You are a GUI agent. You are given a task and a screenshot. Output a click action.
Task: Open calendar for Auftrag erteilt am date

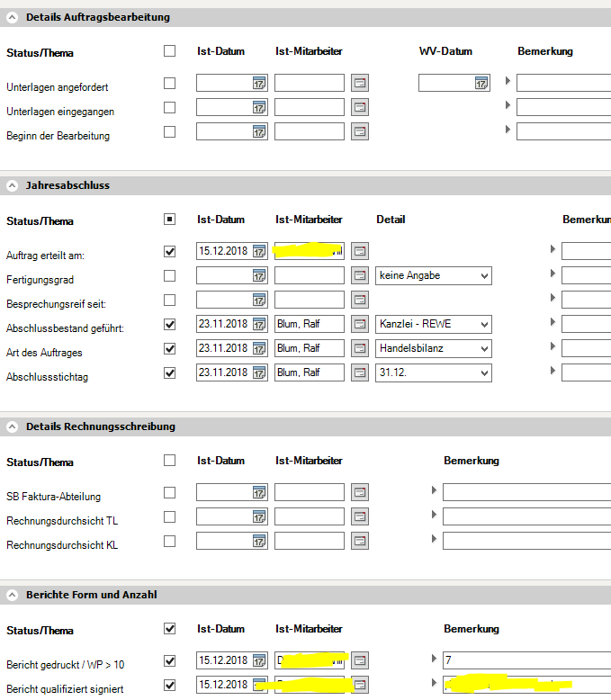pyautogui.click(x=259, y=251)
